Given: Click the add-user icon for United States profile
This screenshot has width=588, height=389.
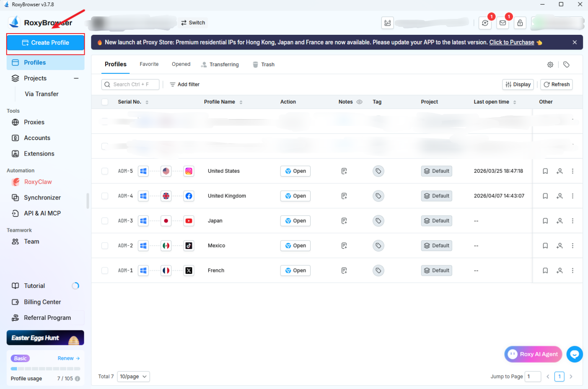Looking at the screenshot, I should click(x=560, y=171).
